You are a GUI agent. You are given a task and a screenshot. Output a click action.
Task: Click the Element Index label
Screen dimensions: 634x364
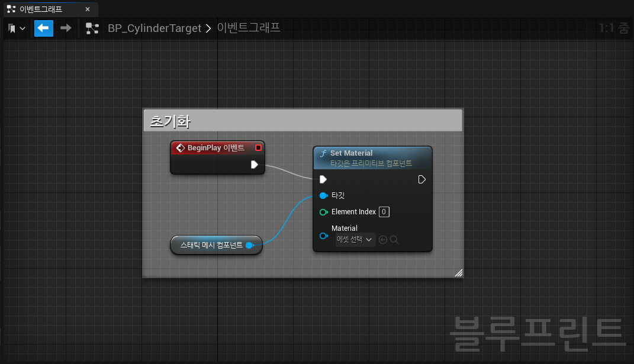point(354,212)
